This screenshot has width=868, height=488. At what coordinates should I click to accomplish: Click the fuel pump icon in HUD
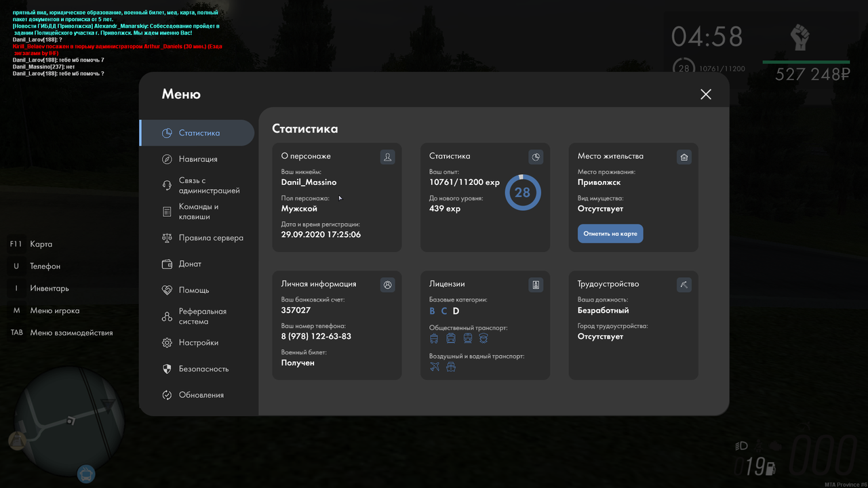coord(771,468)
